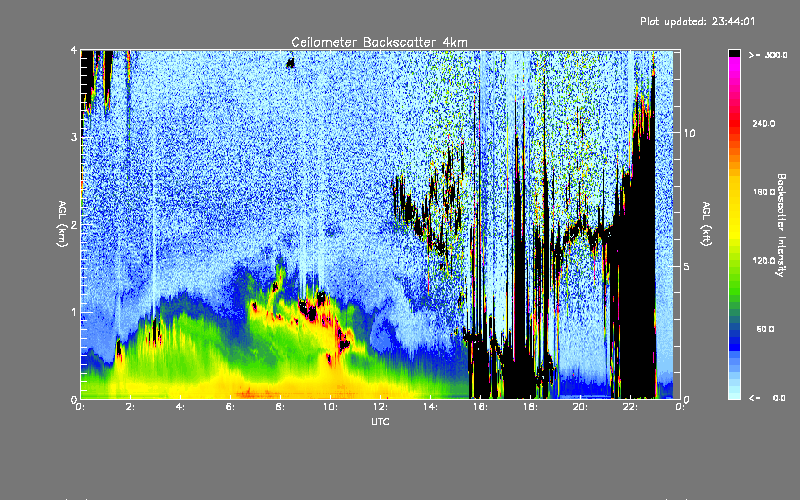The image size is (800, 500).
Task: Click the 'Ceilometer Backscatter 4km' plot title
Action: coord(379,42)
